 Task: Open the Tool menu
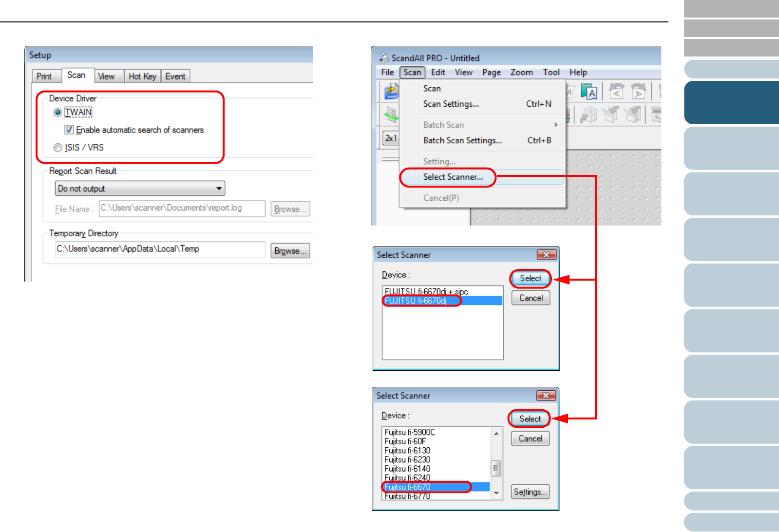(x=551, y=72)
